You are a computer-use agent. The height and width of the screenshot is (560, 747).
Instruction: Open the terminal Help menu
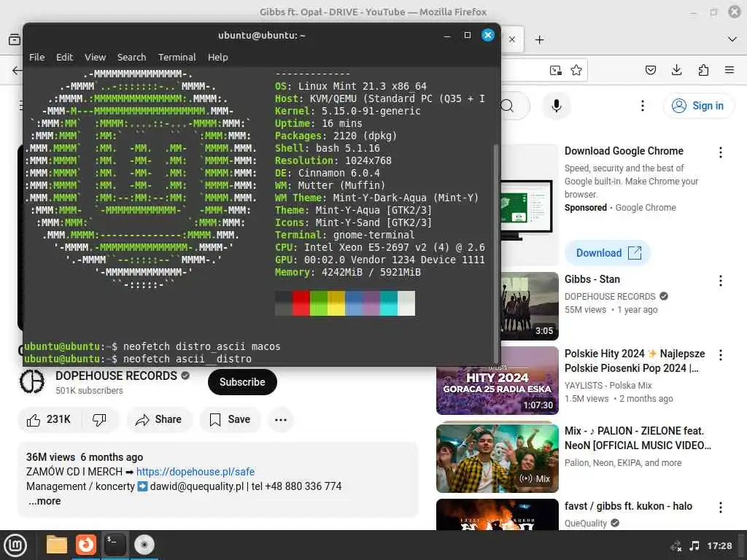[217, 57]
